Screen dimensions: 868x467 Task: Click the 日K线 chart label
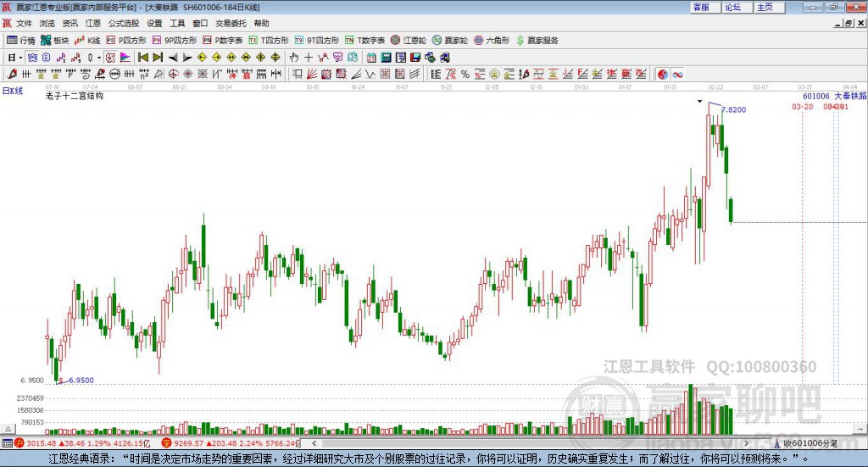[x=13, y=91]
